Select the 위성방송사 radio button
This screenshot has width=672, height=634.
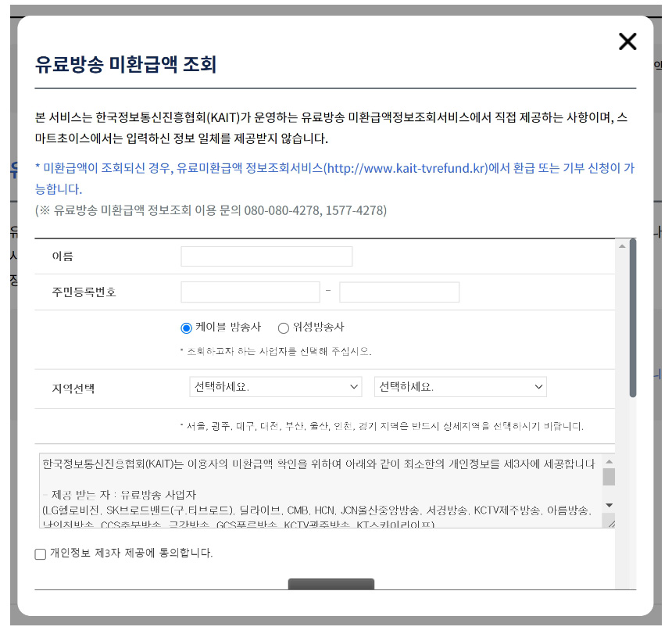pos(284,328)
